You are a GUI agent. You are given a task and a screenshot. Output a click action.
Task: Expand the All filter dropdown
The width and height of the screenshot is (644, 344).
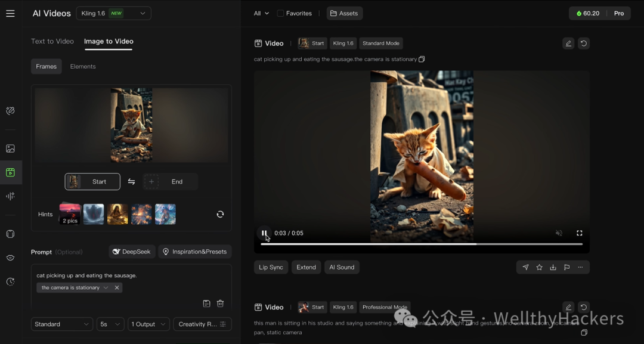(261, 13)
